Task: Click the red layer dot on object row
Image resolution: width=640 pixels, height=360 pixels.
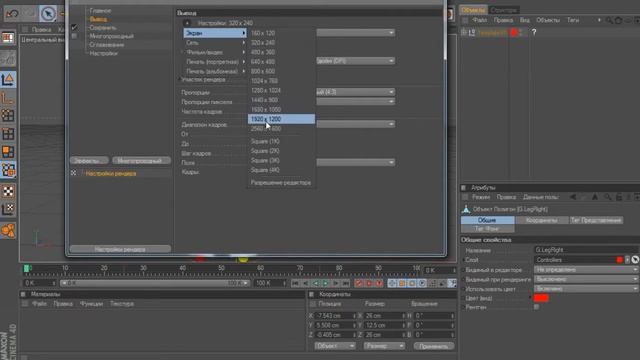Action: click(x=514, y=32)
